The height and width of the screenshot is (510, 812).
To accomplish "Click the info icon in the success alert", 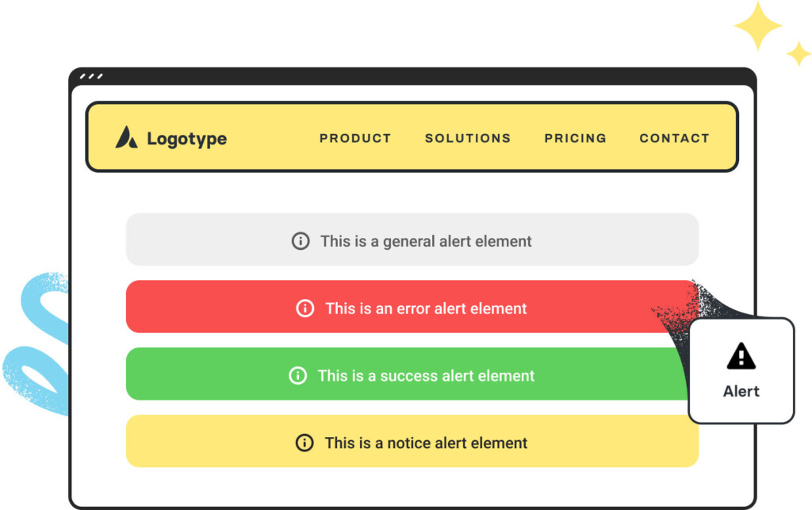I will pyautogui.click(x=297, y=376).
